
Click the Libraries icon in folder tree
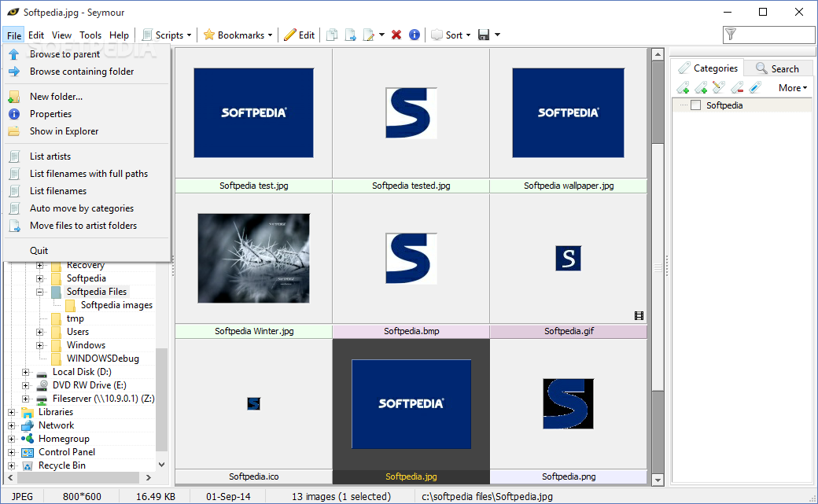(x=28, y=412)
